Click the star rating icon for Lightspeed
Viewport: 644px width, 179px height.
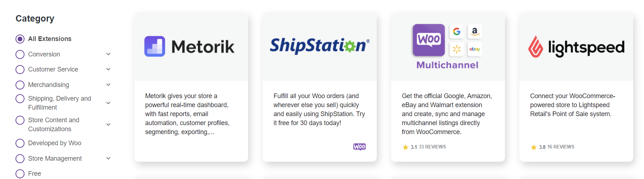pos(534,147)
